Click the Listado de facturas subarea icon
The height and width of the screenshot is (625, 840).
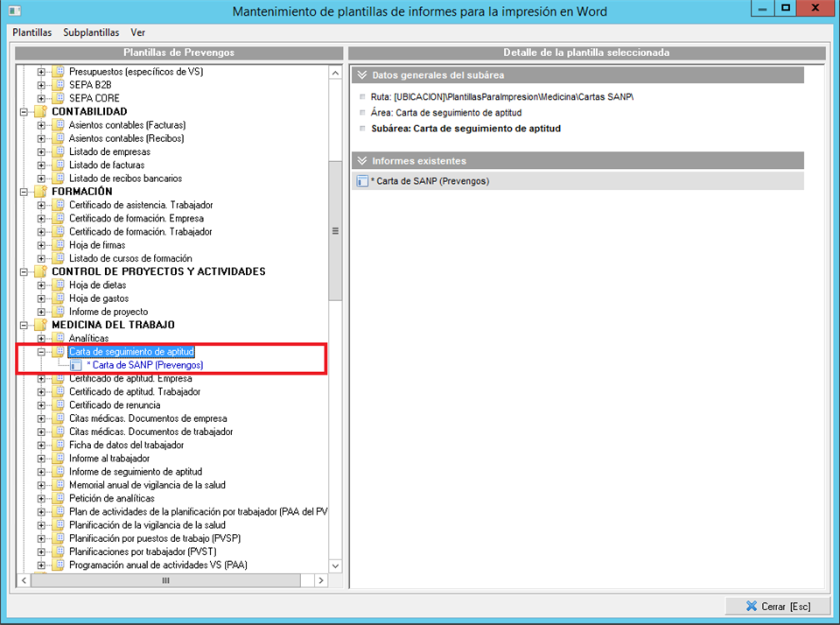click(58, 165)
